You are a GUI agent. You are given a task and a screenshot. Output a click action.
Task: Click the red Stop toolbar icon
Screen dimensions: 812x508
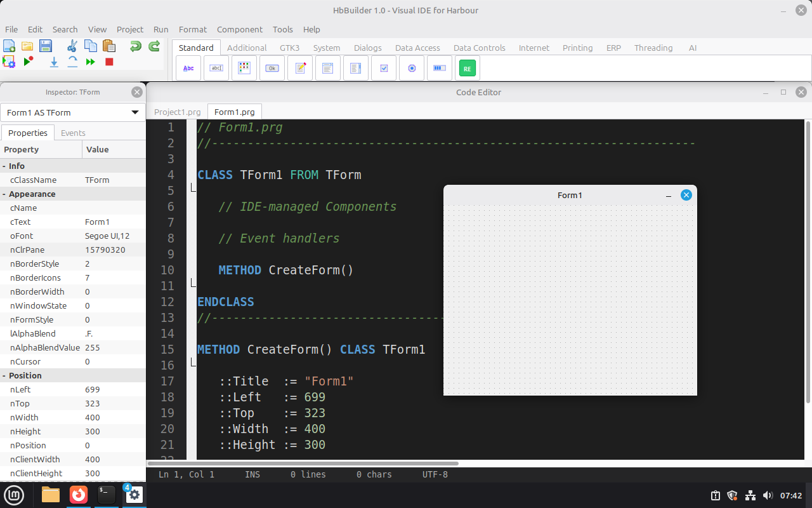[108, 62]
